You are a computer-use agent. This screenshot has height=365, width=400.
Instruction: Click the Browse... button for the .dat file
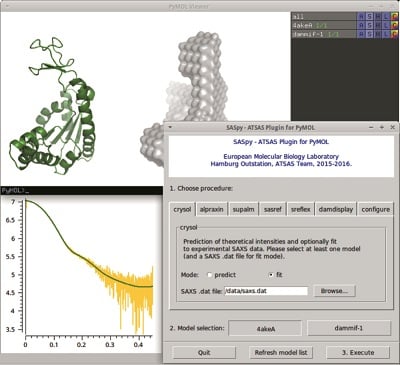point(334,291)
